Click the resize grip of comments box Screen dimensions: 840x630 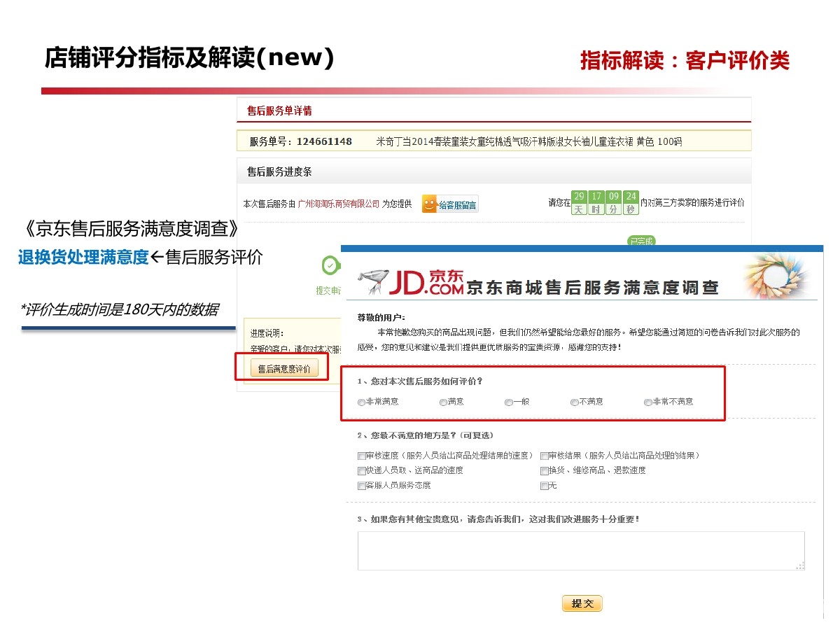[x=800, y=566]
